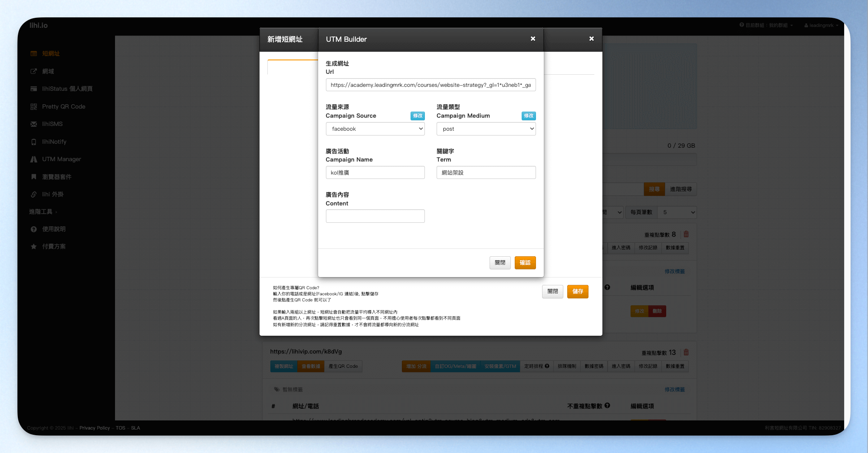This screenshot has width=868, height=453.
Task: Open TOS link in footer
Action: click(121, 428)
